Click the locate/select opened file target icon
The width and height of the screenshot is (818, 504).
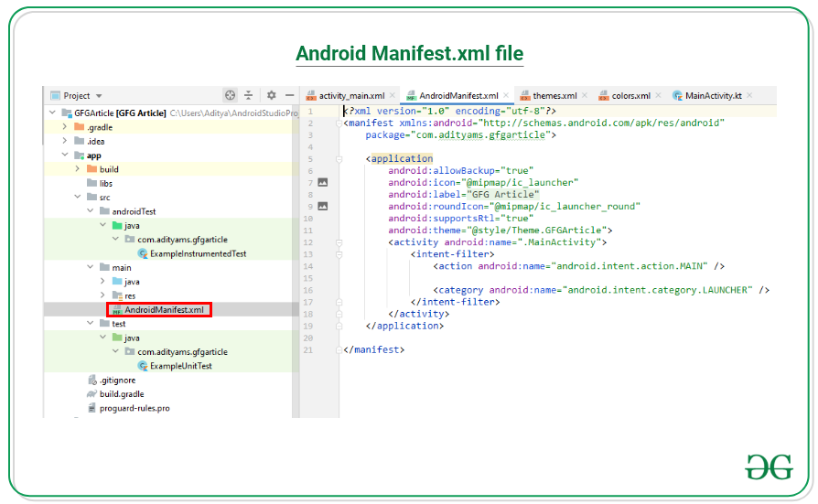pos(230,95)
